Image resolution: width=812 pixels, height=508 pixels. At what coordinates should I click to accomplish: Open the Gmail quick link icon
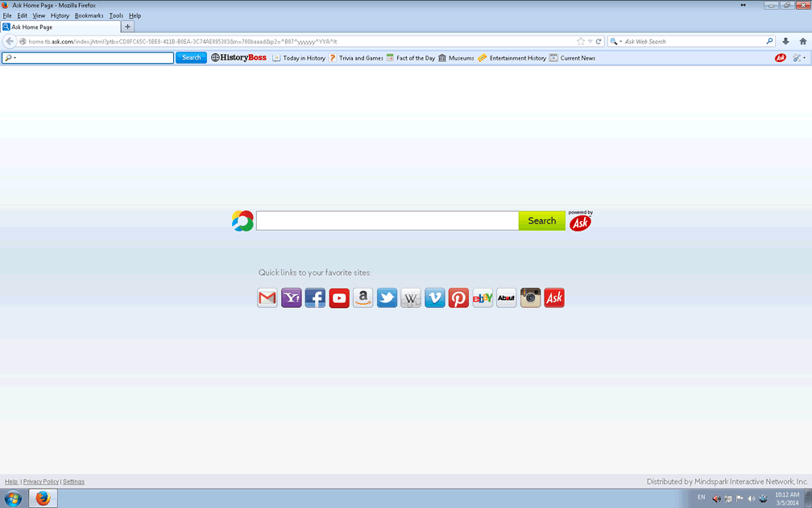pyautogui.click(x=267, y=298)
